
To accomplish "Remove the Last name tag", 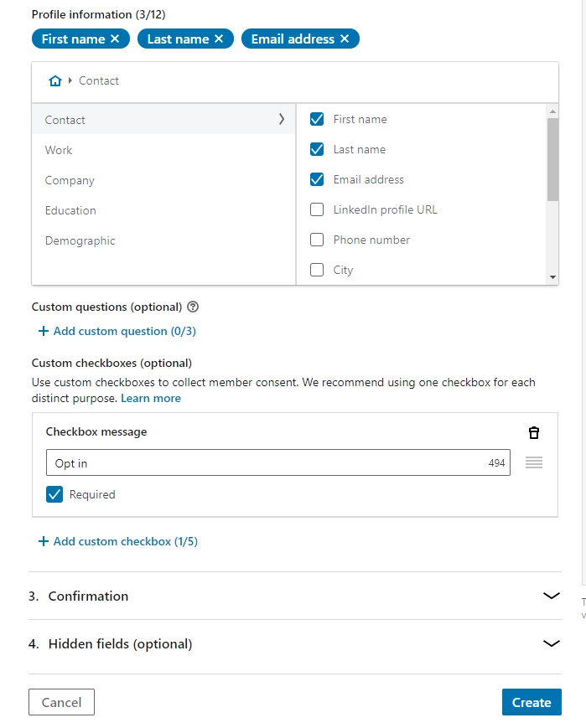I will pyautogui.click(x=219, y=39).
